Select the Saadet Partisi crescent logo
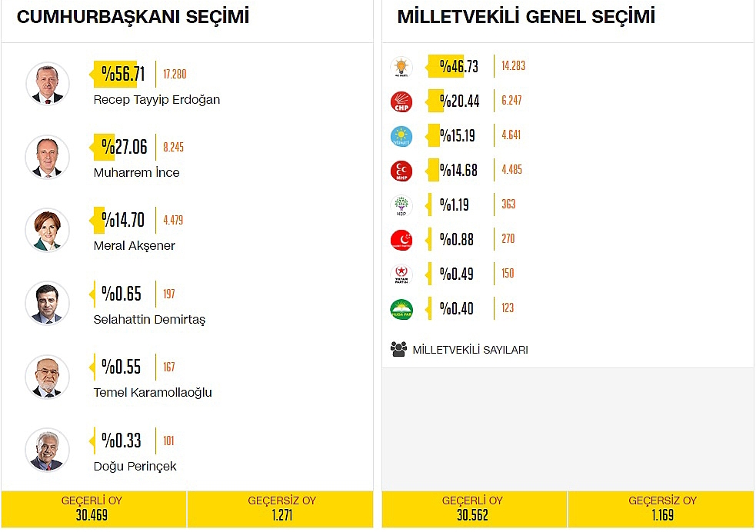This screenshot has height=532, width=756. (x=401, y=240)
